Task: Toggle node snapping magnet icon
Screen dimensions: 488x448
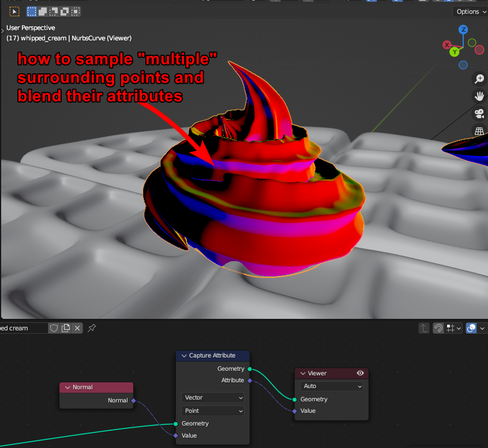Action: coord(438,328)
